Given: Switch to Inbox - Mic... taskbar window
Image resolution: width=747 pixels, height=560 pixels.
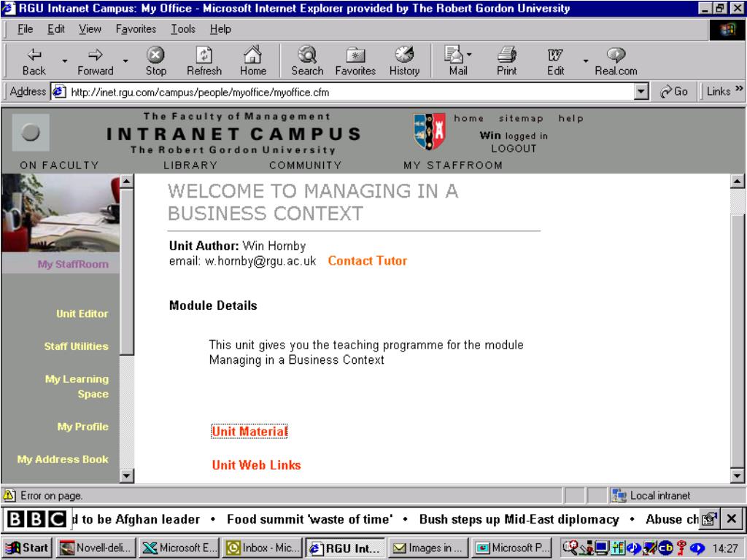Looking at the screenshot, I should click(263, 548).
